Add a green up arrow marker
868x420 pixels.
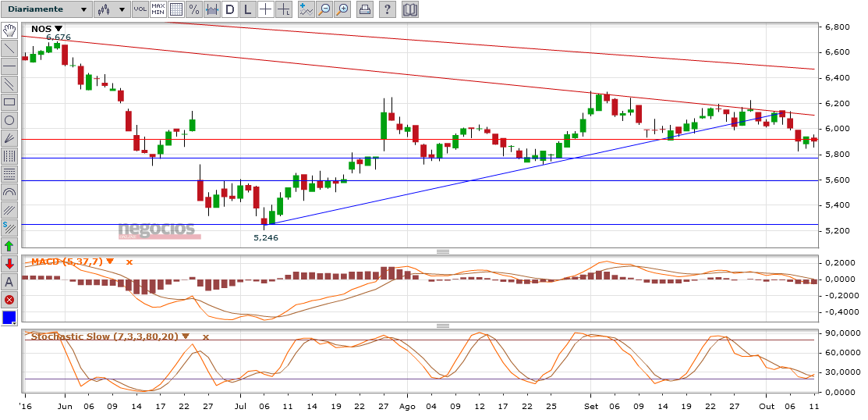[9, 246]
